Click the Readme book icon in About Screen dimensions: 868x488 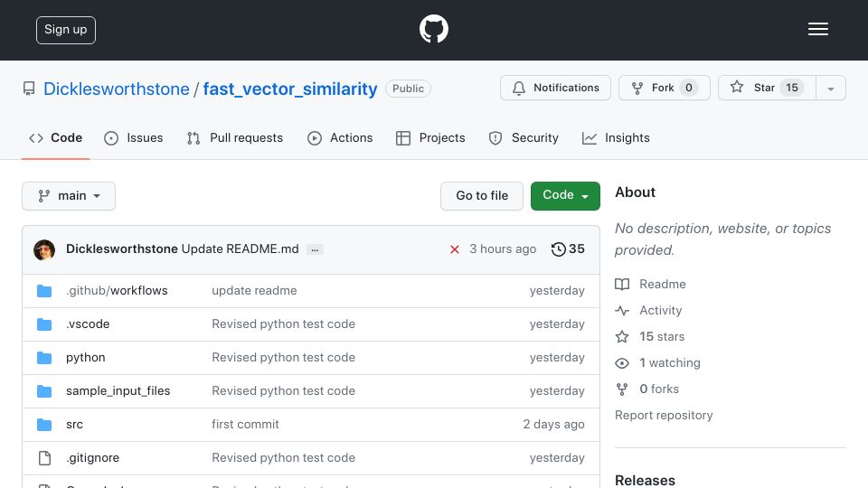point(622,285)
